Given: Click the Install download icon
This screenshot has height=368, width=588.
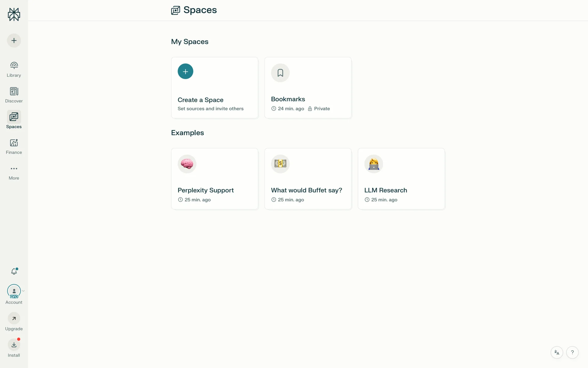Looking at the screenshot, I should click(x=14, y=345).
